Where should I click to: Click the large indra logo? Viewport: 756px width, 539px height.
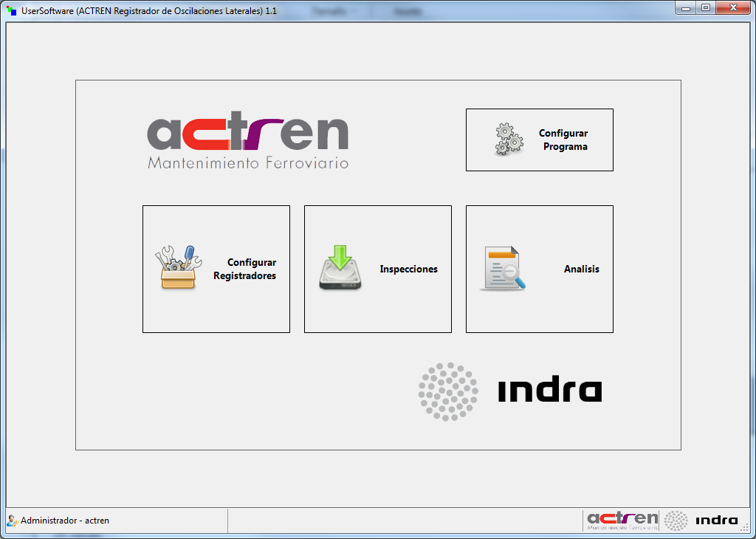click(510, 391)
